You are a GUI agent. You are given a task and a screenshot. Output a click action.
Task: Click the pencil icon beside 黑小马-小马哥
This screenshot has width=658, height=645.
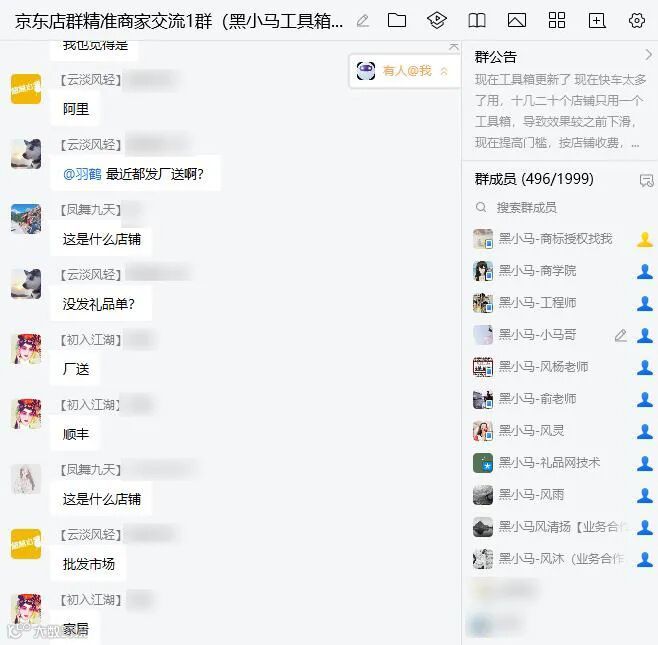click(621, 335)
